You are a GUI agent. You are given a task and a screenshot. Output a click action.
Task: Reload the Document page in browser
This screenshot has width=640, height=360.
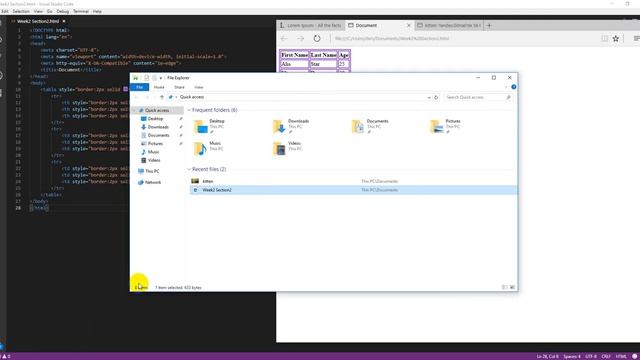pos(317,38)
